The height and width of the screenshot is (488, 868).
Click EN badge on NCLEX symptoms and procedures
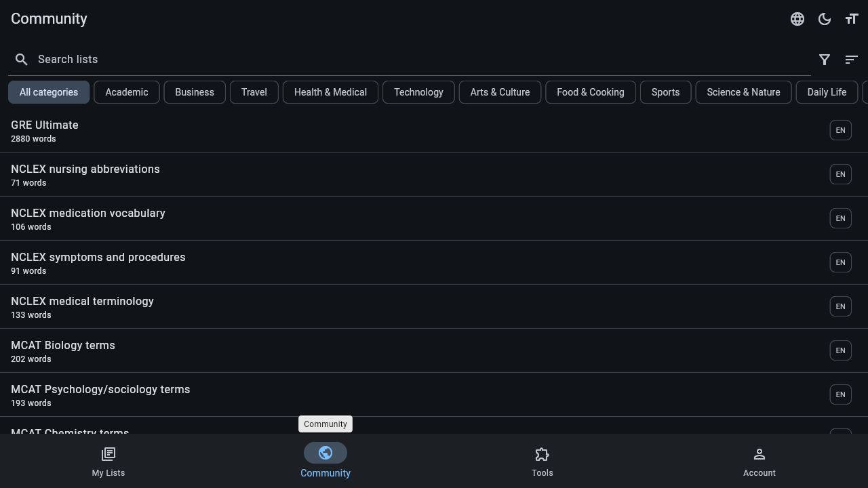click(x=840, y=262)
